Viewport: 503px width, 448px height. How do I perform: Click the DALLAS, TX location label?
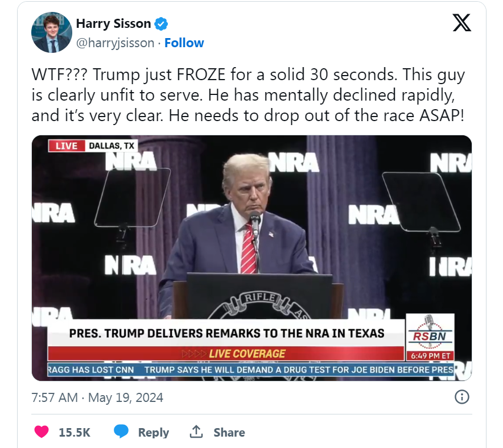112,146
